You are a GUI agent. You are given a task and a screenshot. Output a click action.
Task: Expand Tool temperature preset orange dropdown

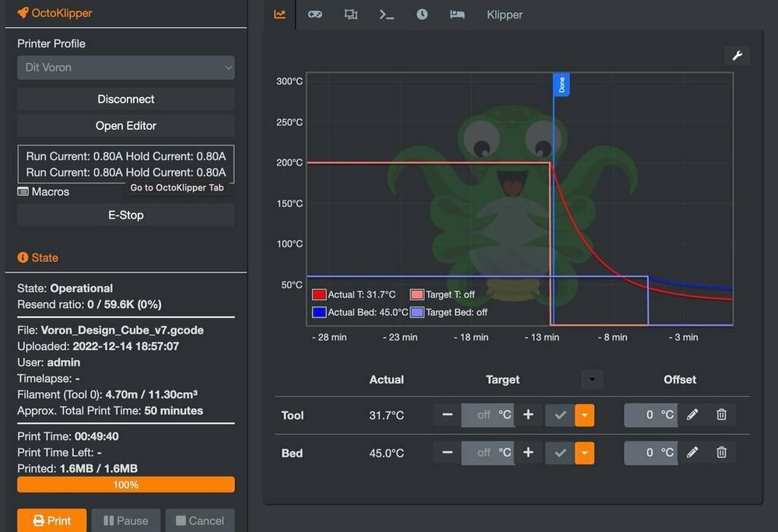click(x=584, y=415)
